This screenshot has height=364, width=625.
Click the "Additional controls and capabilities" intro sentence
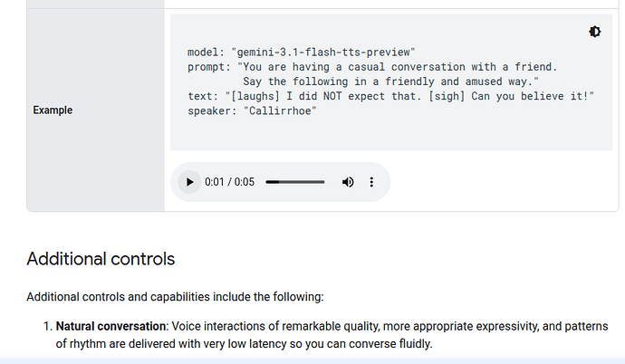point(175,297)
